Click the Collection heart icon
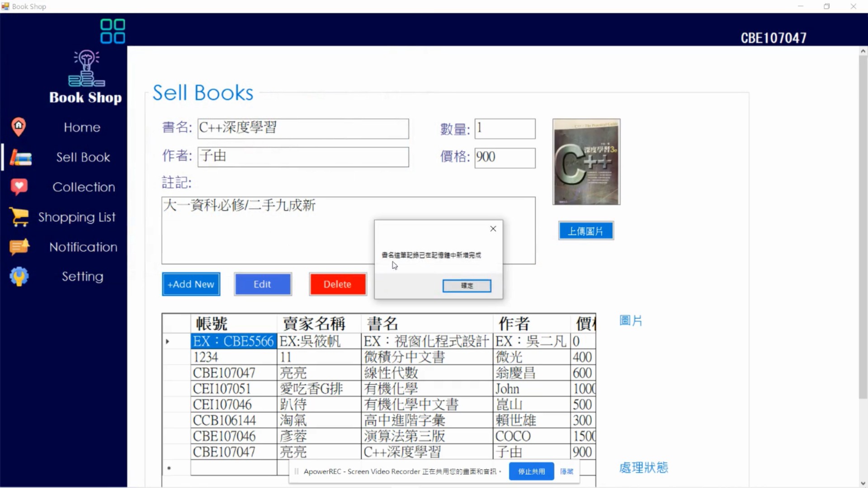Screen dimensions: 868x488 tap(19, 187)
